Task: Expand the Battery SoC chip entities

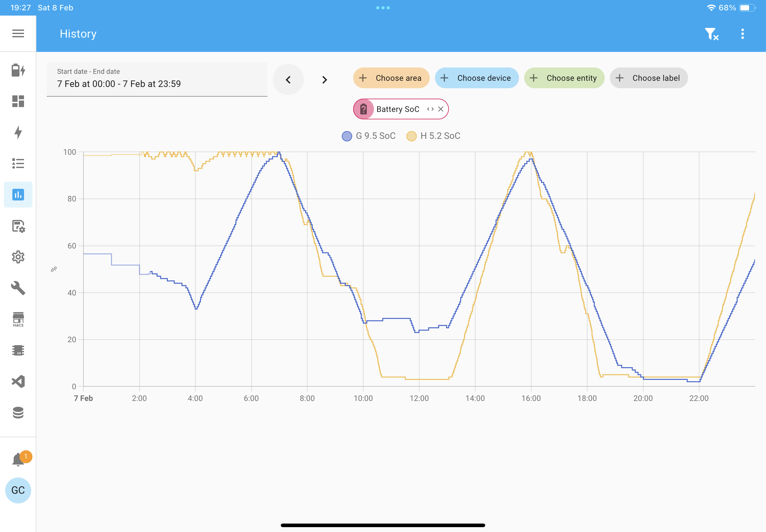Action: pos(430,109)
